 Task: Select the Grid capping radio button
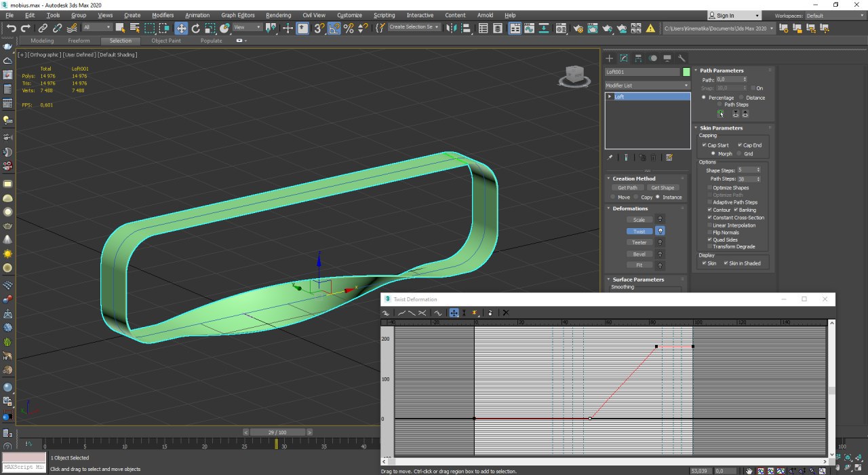pyautogui.click(x=740, y=154)
